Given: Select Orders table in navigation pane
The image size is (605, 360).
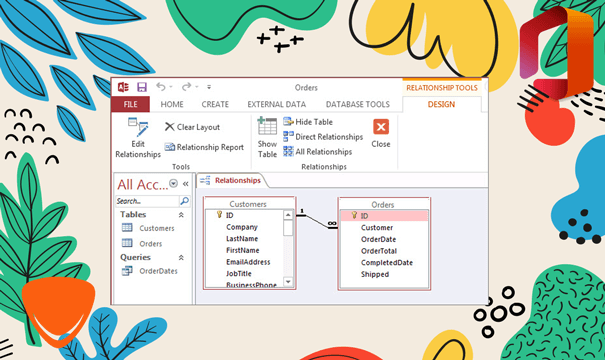Looking at the screenshot, I should (142, 243).
